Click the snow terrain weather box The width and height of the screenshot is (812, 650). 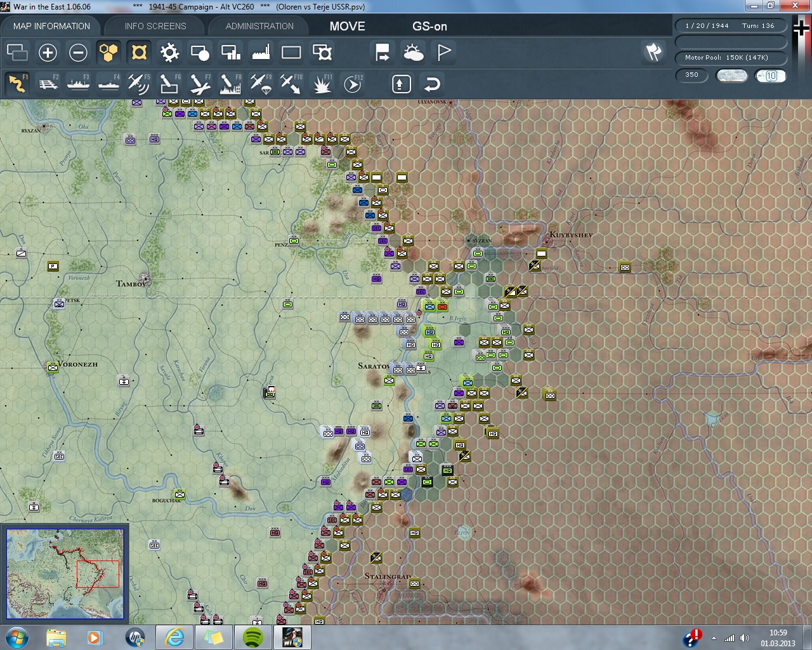pyautogui.click(x=731, y=76)
